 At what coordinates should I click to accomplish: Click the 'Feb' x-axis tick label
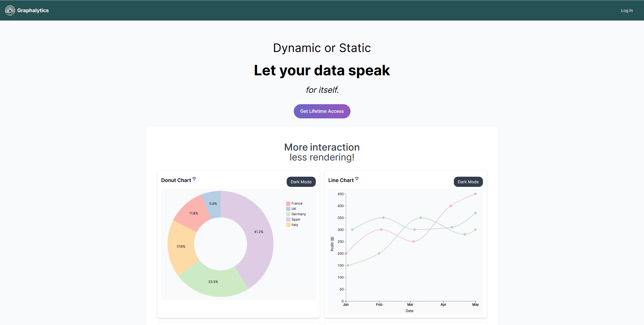[379, 304]
